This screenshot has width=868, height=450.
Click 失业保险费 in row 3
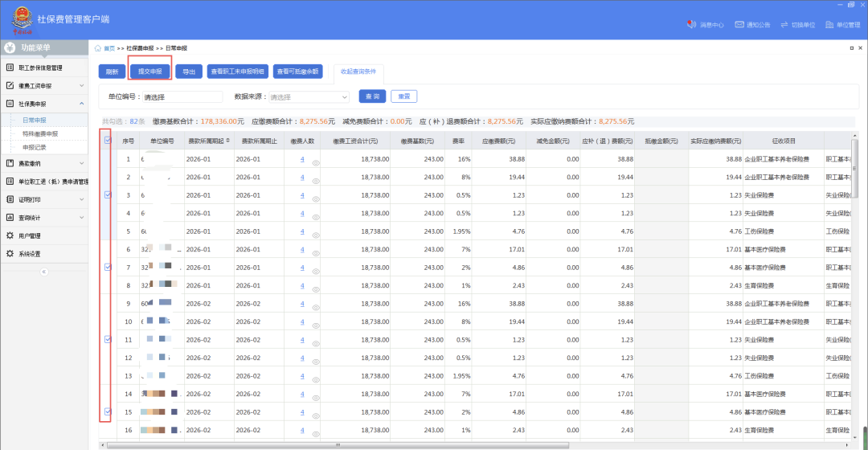[x=759, y=194]
